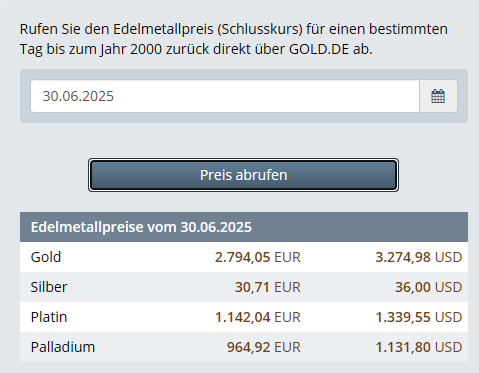Select Gold price 3.274,98 USD
The image size is (479, 373).
[x=419, y=257]
